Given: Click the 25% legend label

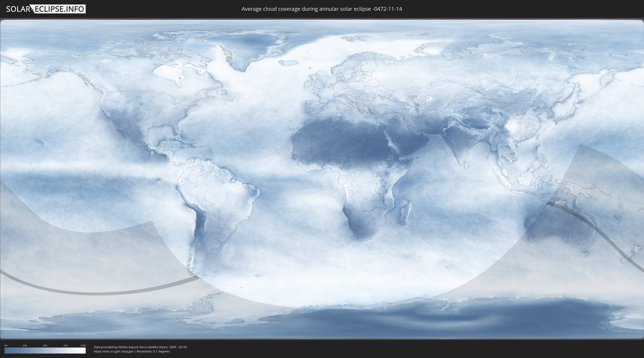Looking at the screenshot, I should click(x=25, y=345).
